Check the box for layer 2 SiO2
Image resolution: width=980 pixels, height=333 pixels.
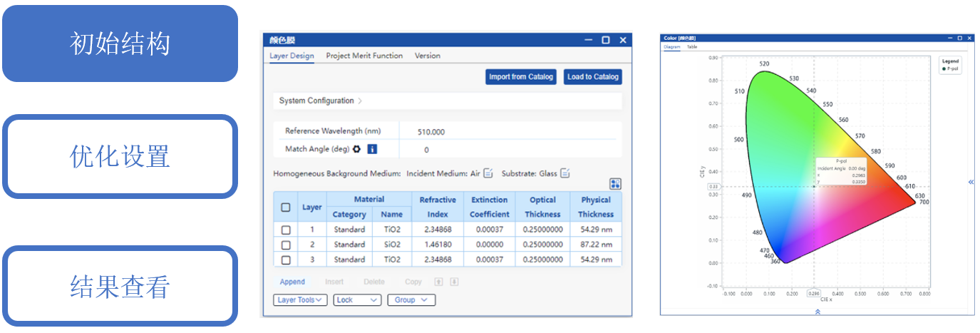click(286, 245)
